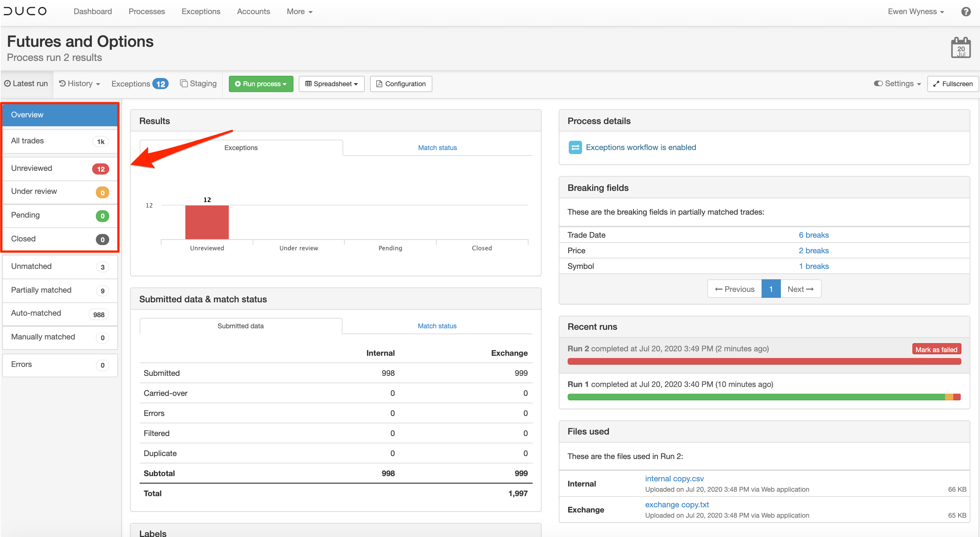This screenshot has height=537, width=980.
Task: Open Manually matched trades
Action: click(60, 337)
